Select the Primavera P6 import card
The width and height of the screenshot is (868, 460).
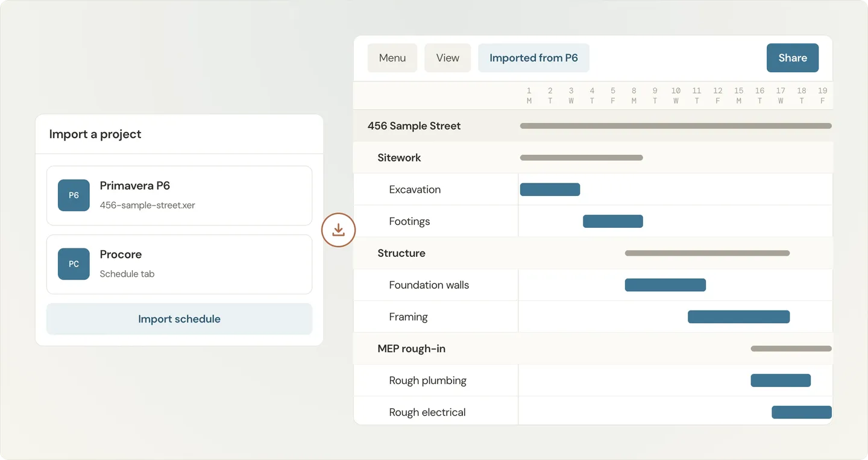[179, 195]
